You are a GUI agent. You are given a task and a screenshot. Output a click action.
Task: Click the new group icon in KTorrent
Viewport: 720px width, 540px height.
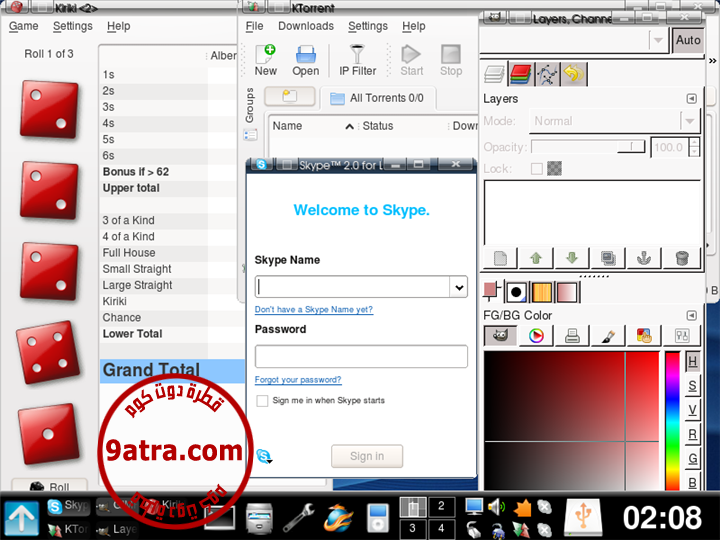click(290, 96)
